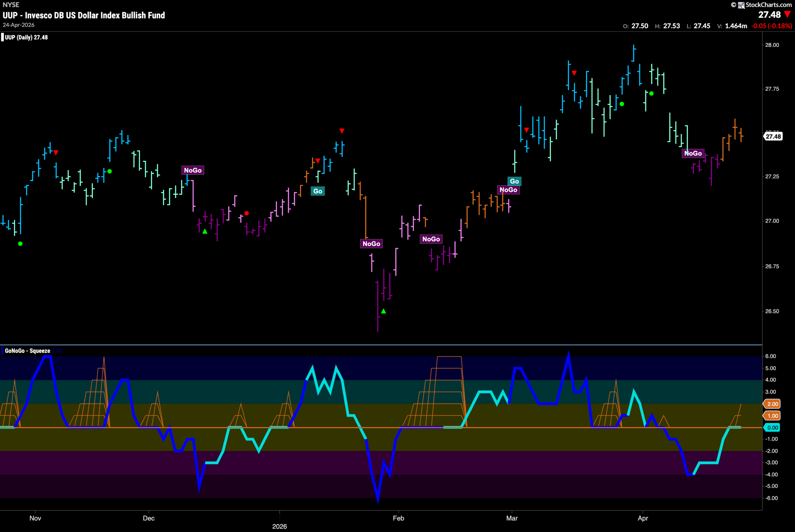Viewport: 795px width, 532px height.
Task: Click the orange 2.00 oscillator value tag
Action: (x=772, y=404)
